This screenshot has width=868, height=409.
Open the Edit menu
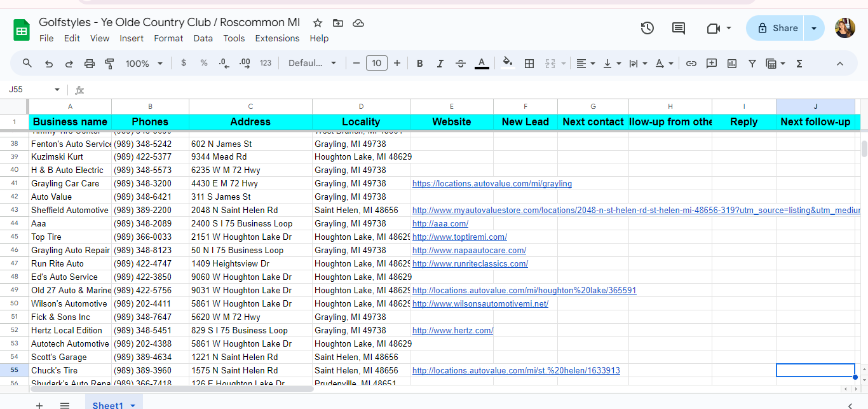click(72, 38)
